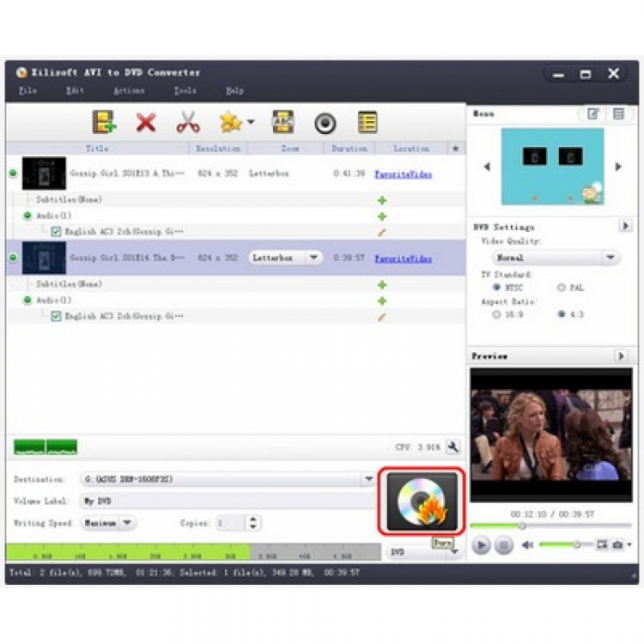Open the File menu
Screen dimensions: 644x644
pos(28,90)
